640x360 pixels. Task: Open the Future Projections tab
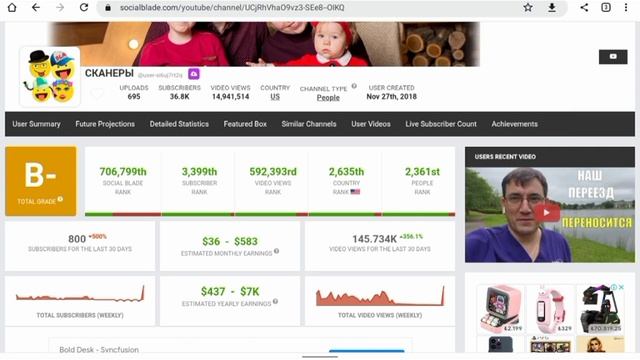click(105, 124)
